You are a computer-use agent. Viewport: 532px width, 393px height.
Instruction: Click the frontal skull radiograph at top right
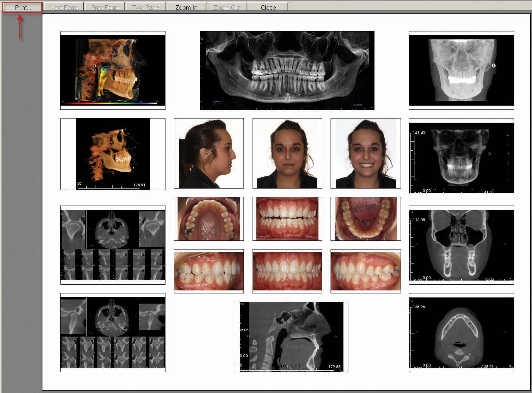(461, 70)
